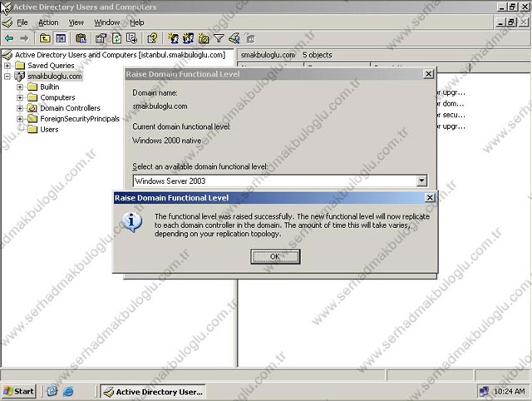Create a new group via toolbar icon
This screenshot has height=401, width=532.
[x=189, y=38]
